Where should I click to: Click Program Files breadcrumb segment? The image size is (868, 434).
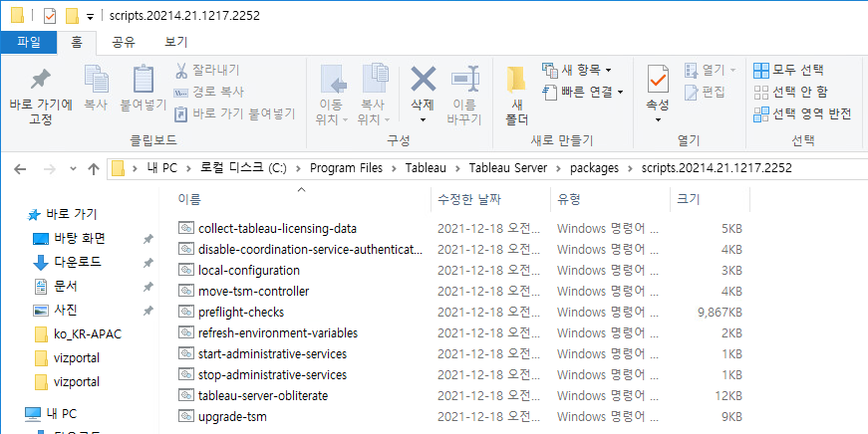346,168
